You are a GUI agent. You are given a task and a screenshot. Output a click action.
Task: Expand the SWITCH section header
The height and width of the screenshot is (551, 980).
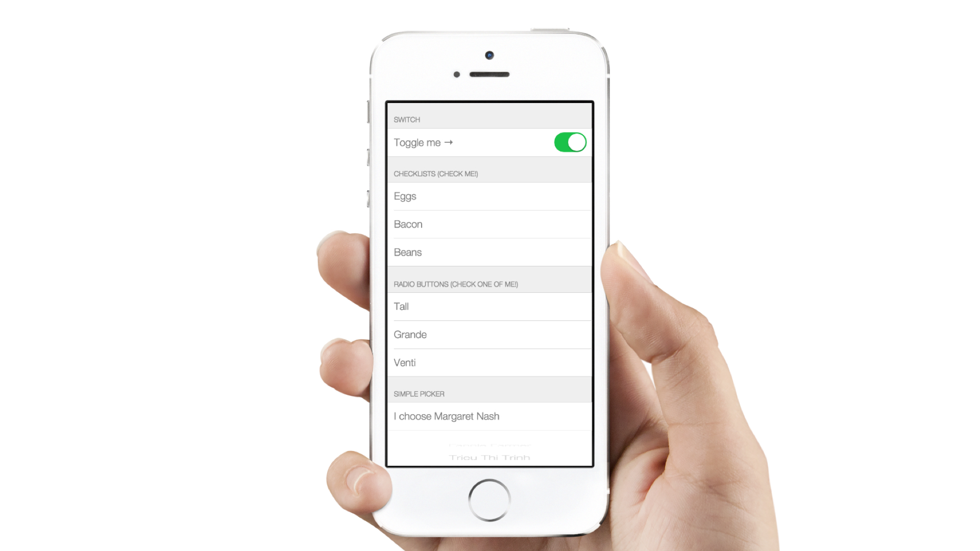pos(406,120)
